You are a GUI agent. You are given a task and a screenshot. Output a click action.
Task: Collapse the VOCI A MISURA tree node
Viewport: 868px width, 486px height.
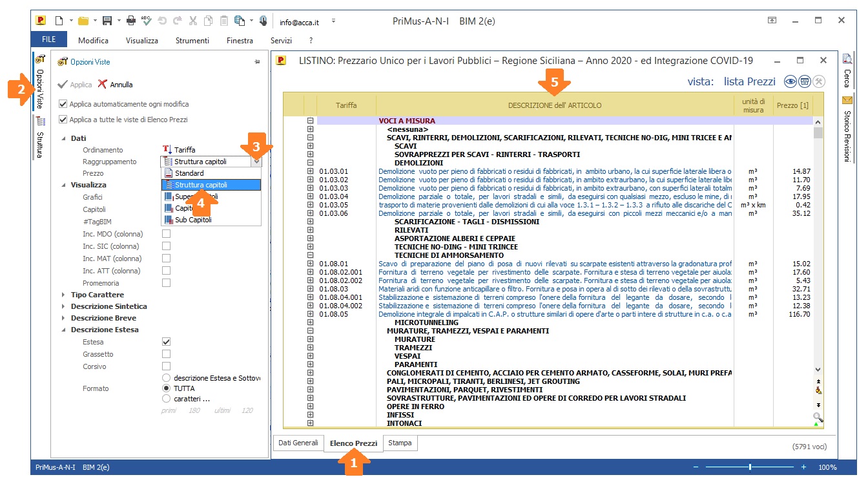(x=310, y=121)
